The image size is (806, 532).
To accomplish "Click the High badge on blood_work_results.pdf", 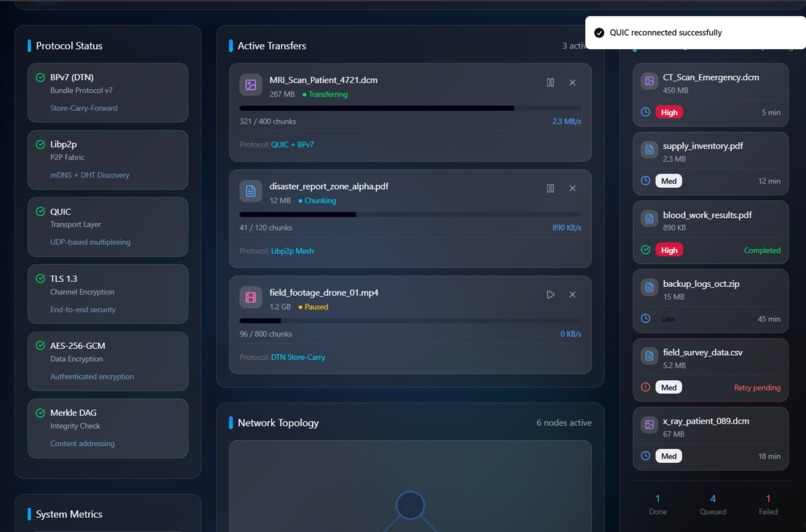I will coord(669,250).
